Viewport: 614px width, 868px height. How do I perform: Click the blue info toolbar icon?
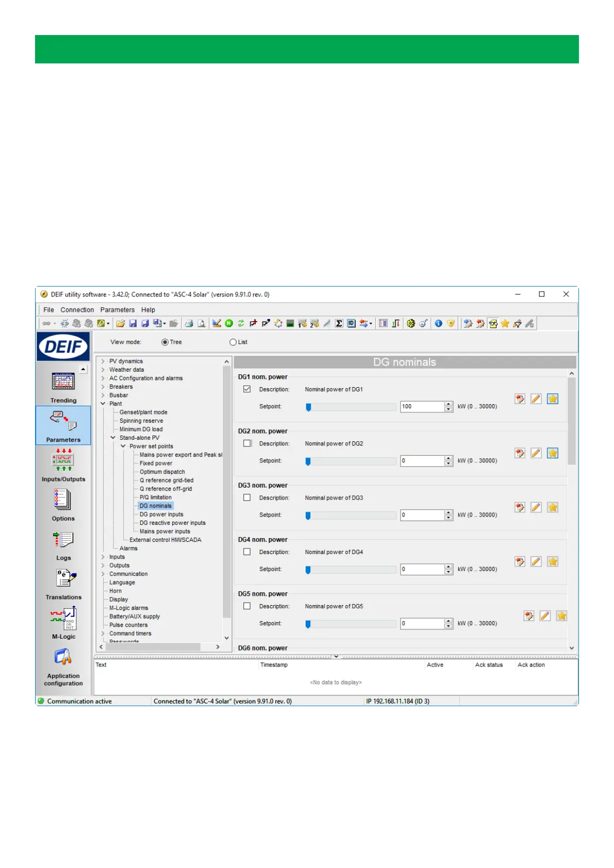click(438, 323)
